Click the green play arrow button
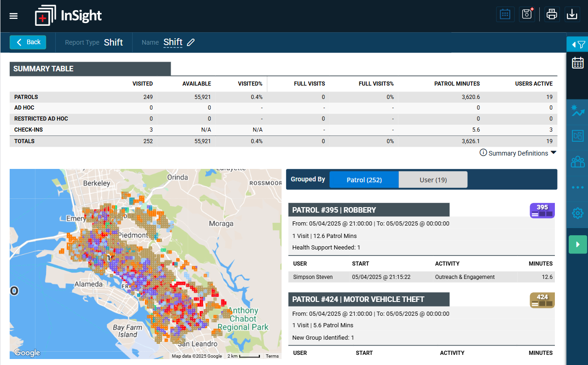 point(577,244)
